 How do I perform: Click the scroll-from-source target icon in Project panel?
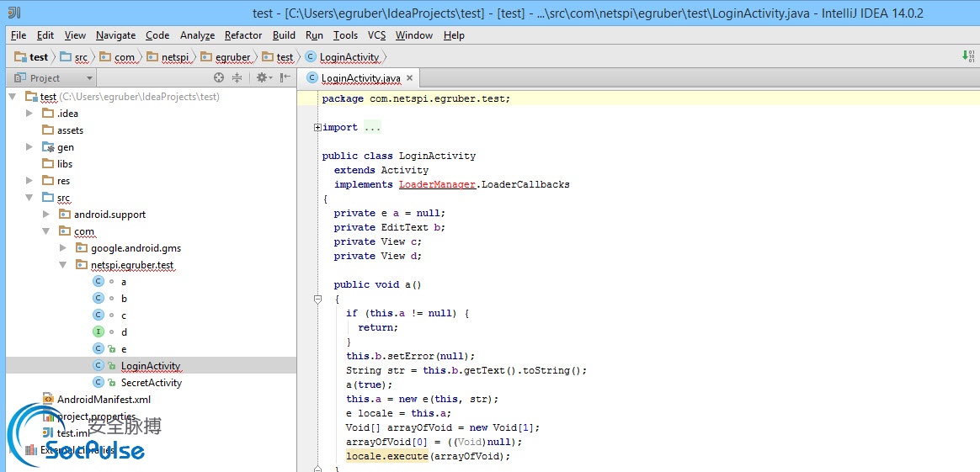(x=218, y=77)
